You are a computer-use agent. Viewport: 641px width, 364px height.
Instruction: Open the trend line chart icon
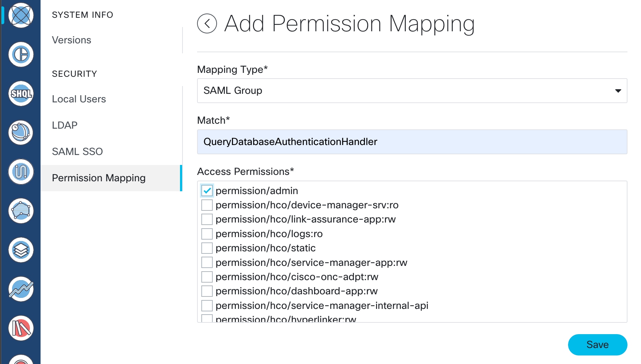pyautogui.click(x=21, y=289)
